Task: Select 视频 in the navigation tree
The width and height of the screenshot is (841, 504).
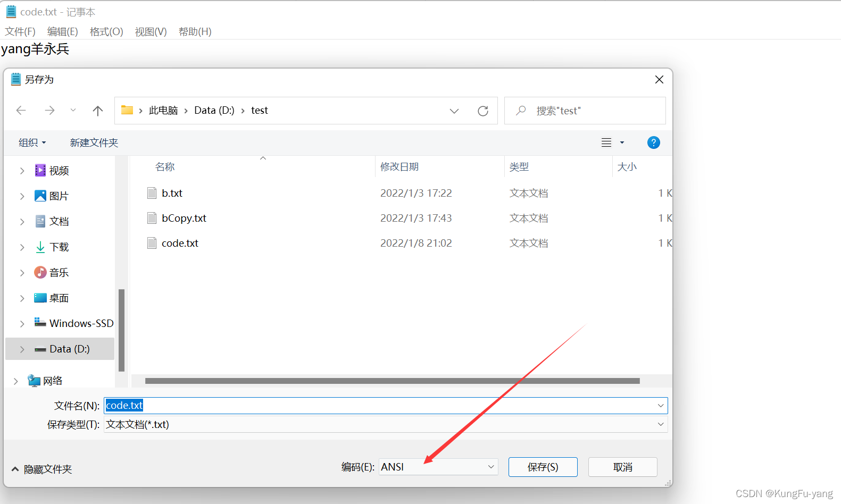Action: (x=59, y=171)
